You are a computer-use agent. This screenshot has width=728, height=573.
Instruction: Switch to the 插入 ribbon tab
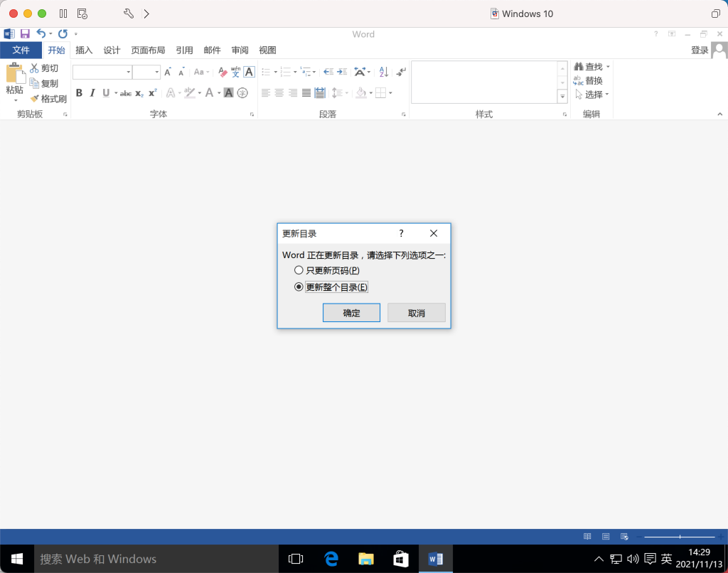tap(84, 50)
